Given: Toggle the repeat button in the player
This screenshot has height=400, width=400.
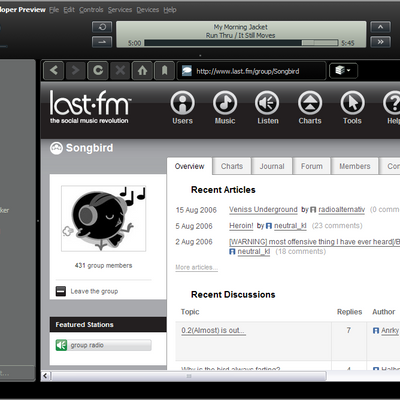Looking at the screenshot, I should [102, 27].
